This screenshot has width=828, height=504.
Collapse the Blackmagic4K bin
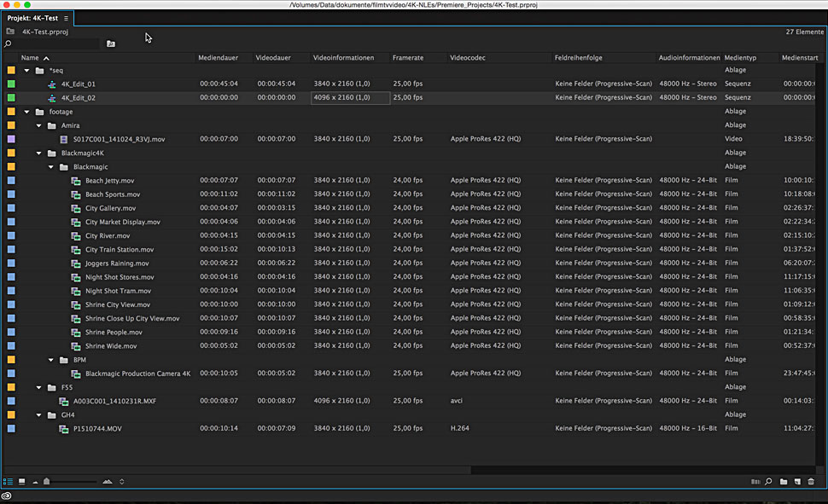coord(39,154)
